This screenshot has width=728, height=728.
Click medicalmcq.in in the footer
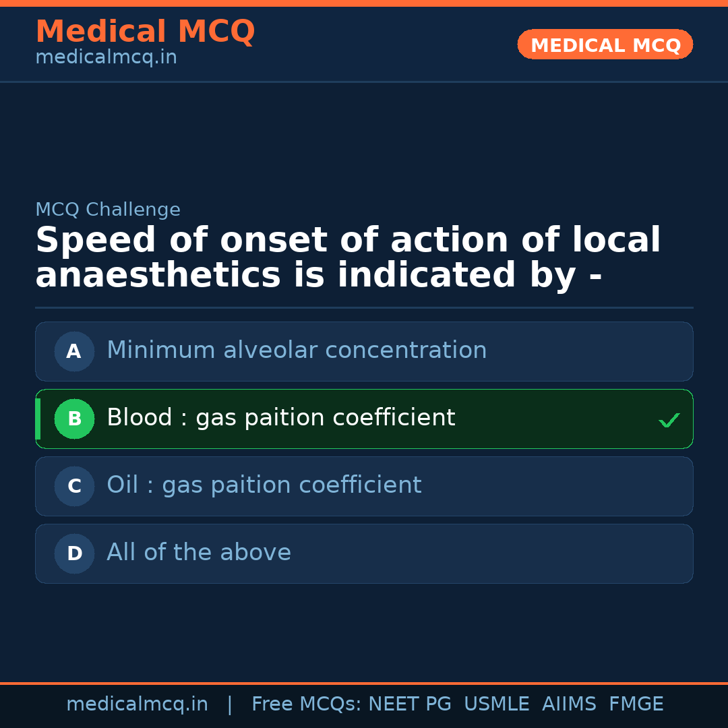[x=137, y=704]
